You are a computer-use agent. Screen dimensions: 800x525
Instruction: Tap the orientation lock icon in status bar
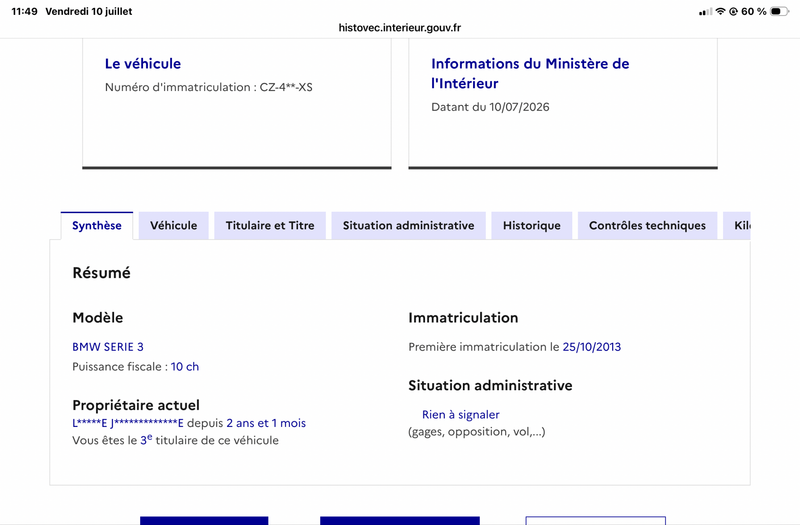(x=733, y=11)
